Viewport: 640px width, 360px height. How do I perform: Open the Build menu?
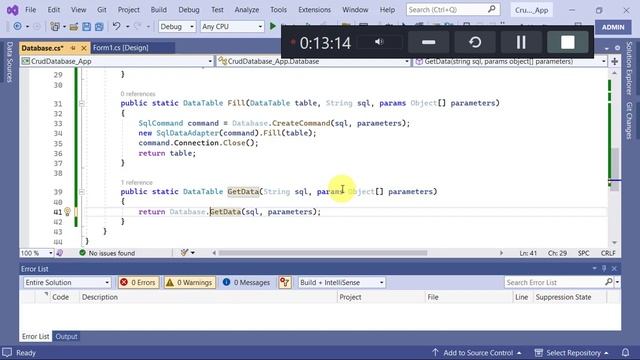[158, 9]
